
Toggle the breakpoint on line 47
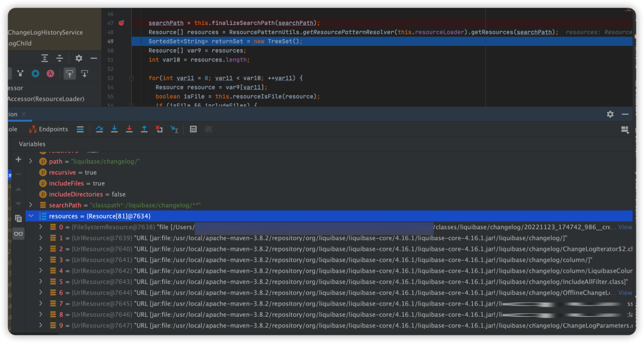[x=121, y=23]
